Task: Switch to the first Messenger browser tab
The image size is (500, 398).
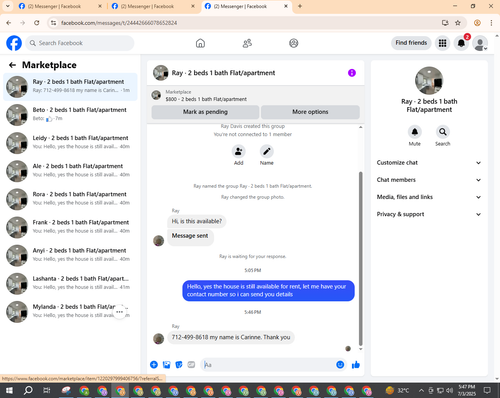Action: click(x=60, y=6)
